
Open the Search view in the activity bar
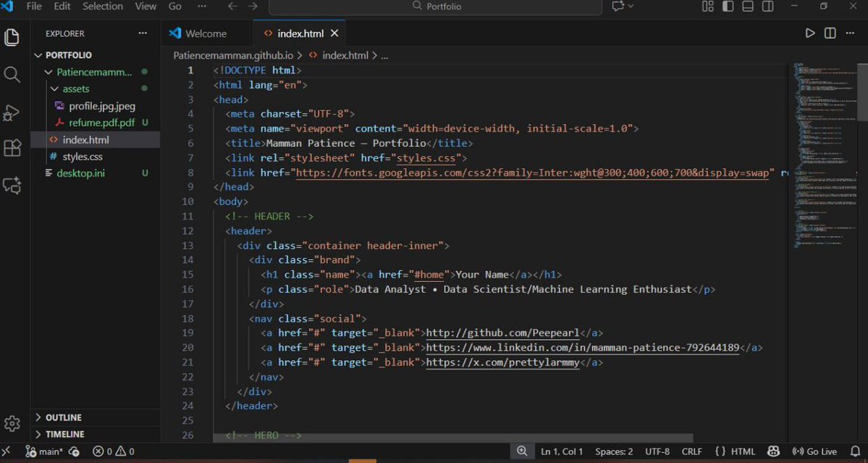(12, 74)
